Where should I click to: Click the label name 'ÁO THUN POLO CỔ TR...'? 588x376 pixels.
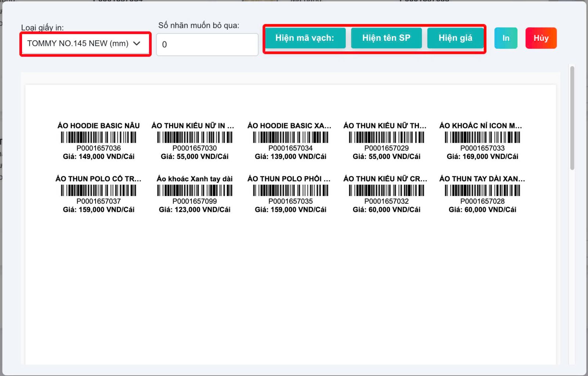click(x=98, y=179)
